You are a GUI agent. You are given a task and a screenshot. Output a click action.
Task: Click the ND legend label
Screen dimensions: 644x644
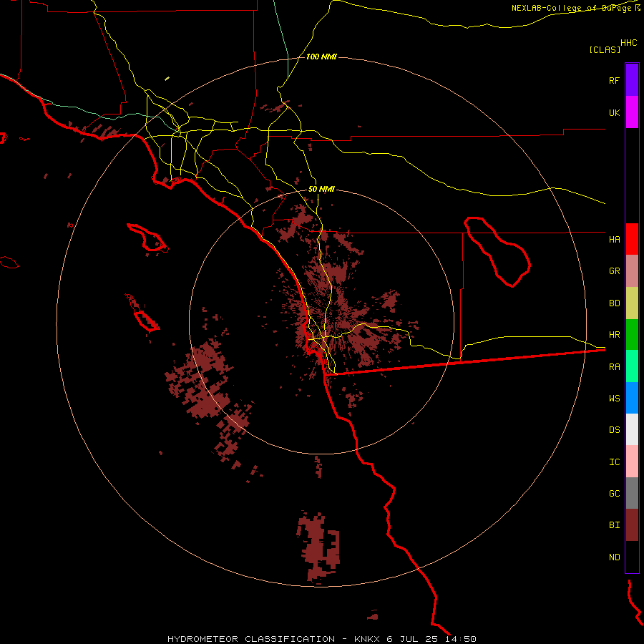pyautogui.click(x=614, y=557)
